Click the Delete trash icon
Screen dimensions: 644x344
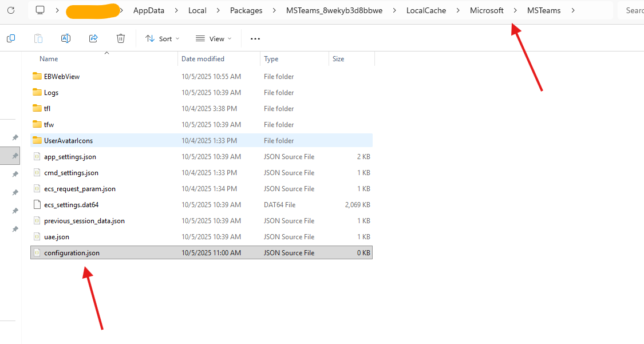[121, 38]
